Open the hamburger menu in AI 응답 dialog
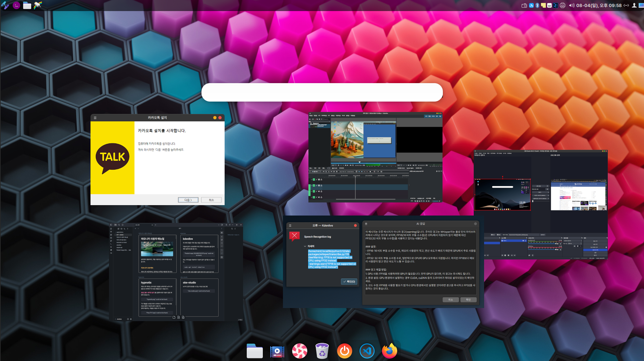Viewport: 644px width, 361px height. coord(366,224)
